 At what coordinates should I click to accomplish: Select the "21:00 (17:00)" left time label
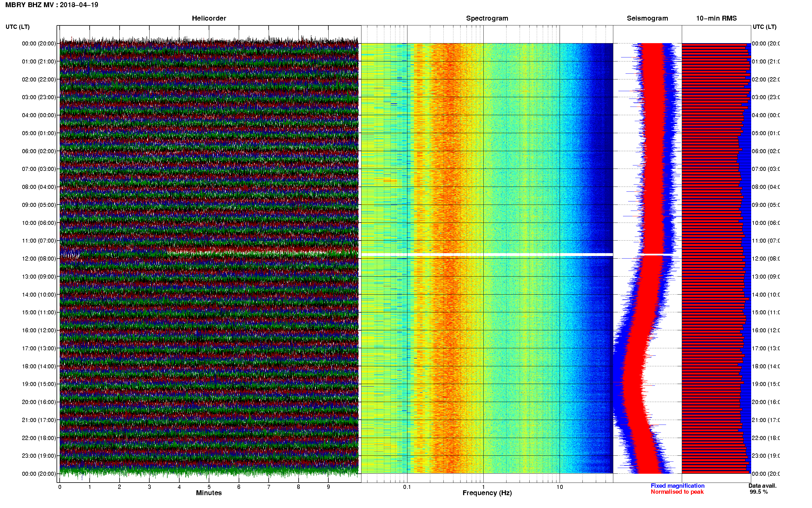click(x=39, y=420)
